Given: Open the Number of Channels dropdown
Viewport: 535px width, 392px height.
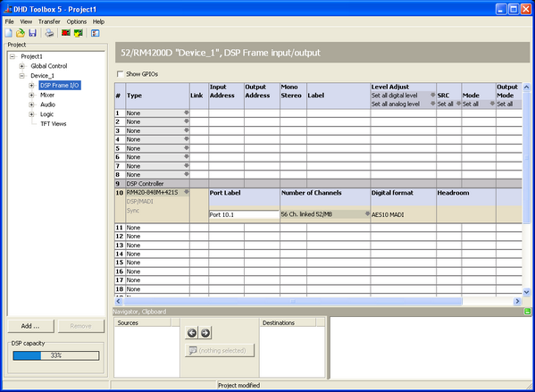Looking at the screenshot, I should 367,214.
